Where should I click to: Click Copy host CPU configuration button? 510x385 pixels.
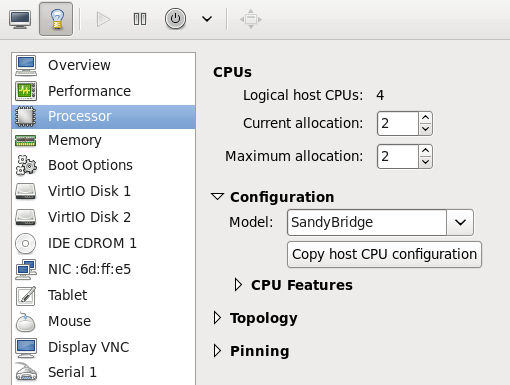tap(384, 254)
